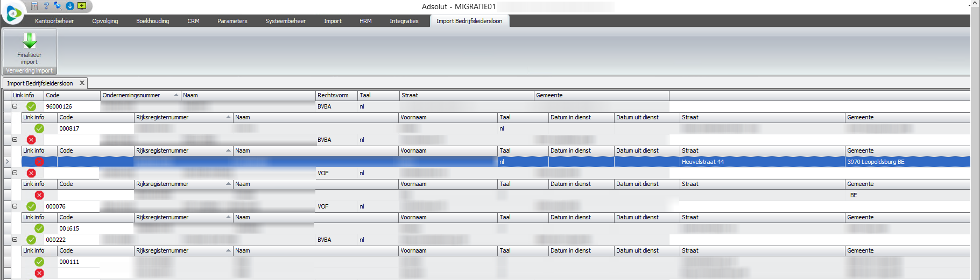Image resolution: width=980 pixels, height=280 pixels.
Task: Open the Systeembeheer menu tab
Action: point(285,21)
